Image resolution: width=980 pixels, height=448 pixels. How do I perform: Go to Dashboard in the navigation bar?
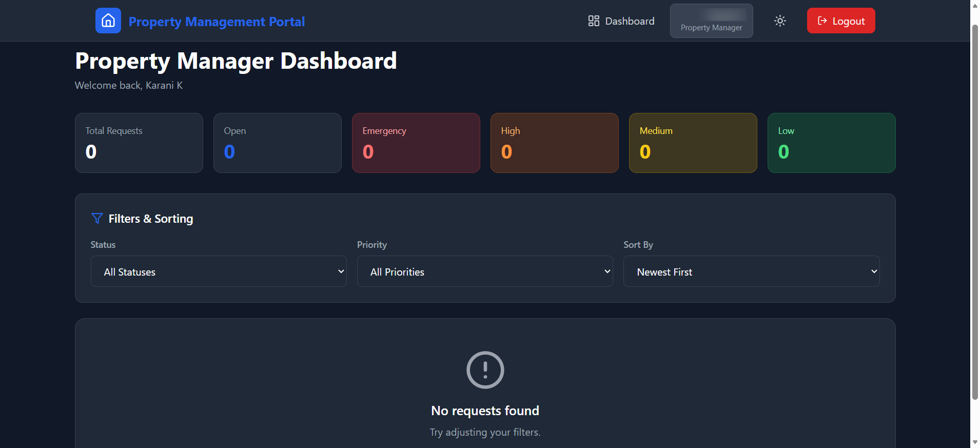(621, 21)
